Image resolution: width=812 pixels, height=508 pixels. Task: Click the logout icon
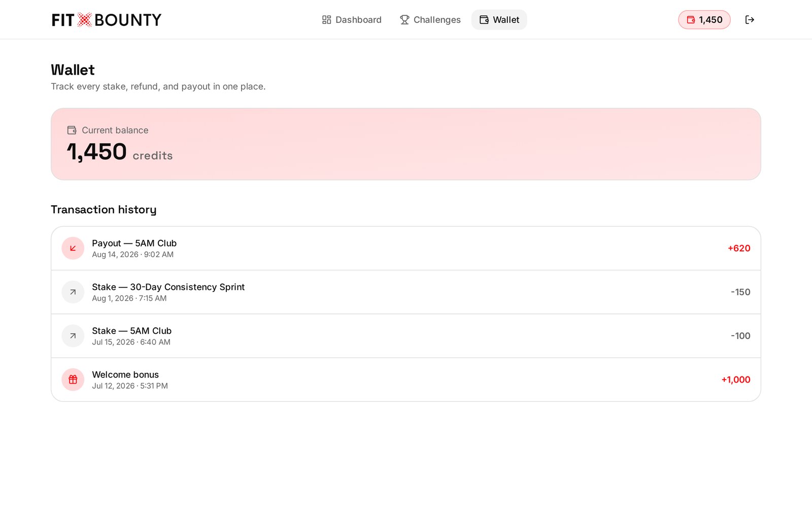(x=750, y=20)
